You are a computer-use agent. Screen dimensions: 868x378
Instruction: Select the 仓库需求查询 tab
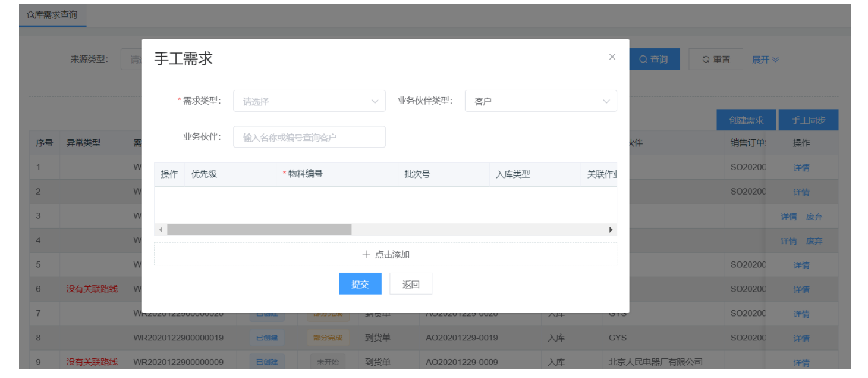[x=52, y=15]
